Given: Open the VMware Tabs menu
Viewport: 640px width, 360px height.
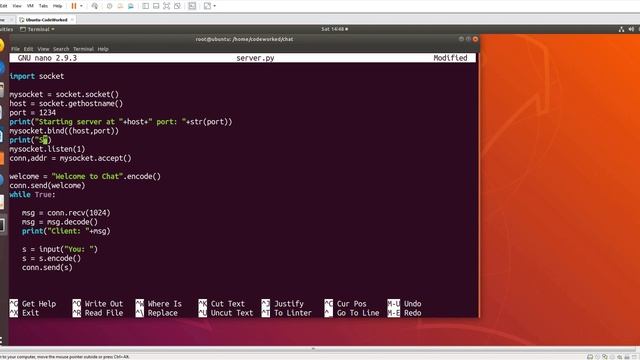Looking at the screenshot, I should [43, 6].
